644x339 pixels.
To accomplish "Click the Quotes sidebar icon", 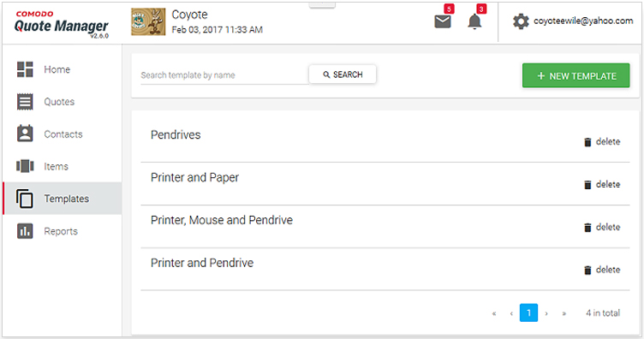I will click(25, 102).
